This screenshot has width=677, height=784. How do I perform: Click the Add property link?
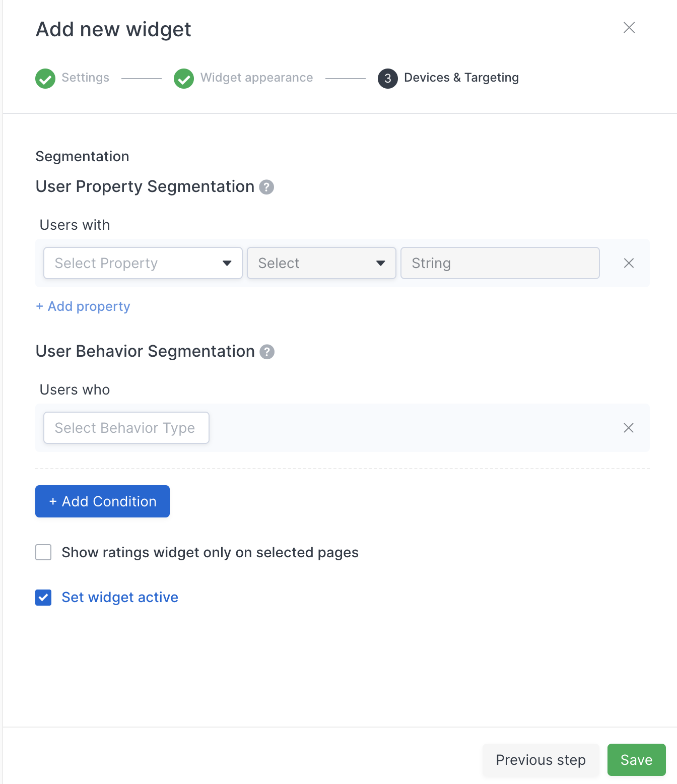(83, 306)
